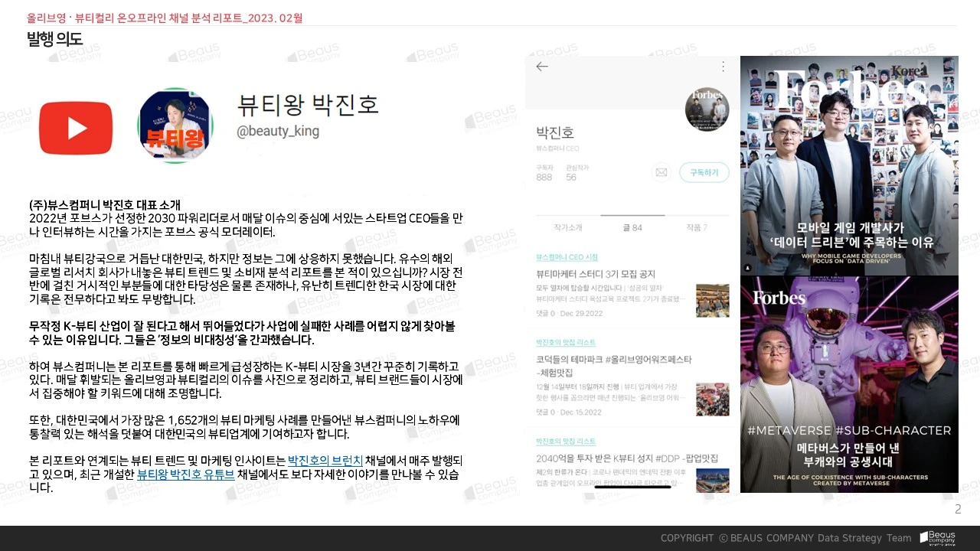Open the 뷰티왕 channel avatar image

[175, 126]
